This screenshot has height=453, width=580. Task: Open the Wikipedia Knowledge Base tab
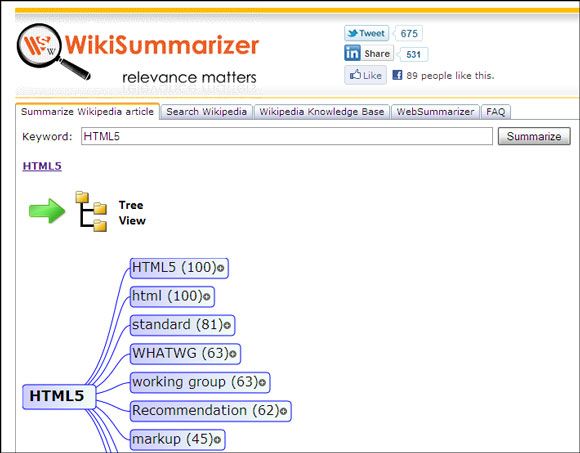(x=321, y=112)
